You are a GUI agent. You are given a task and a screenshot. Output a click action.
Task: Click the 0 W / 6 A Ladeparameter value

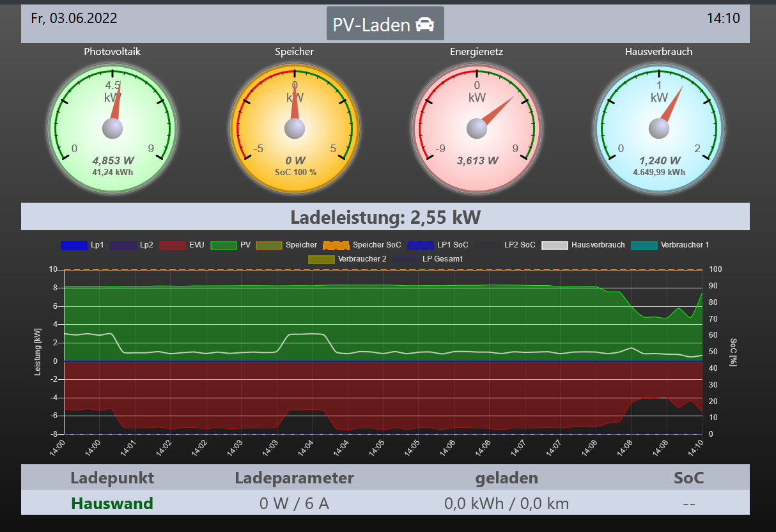(x=294, y=503)
